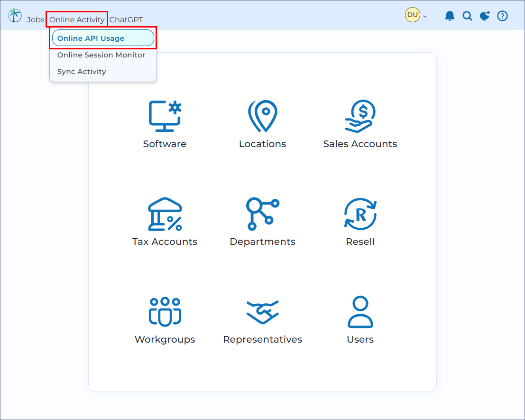Click the Sales Accounts label
Screen dimensions: 525x420
tap(360, 144)
